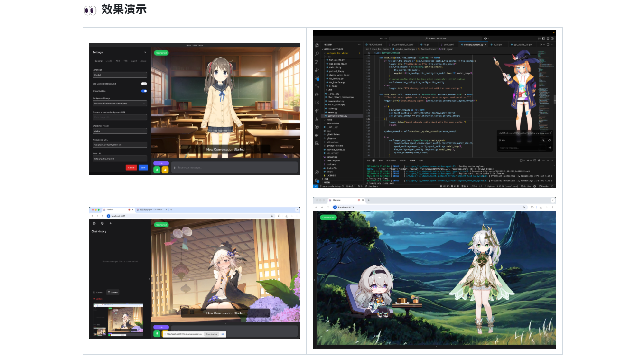Image resolution: width=644 pixels, height=360 pixels.
Task: Click the WebSocket URL input field
Action: 120,145
